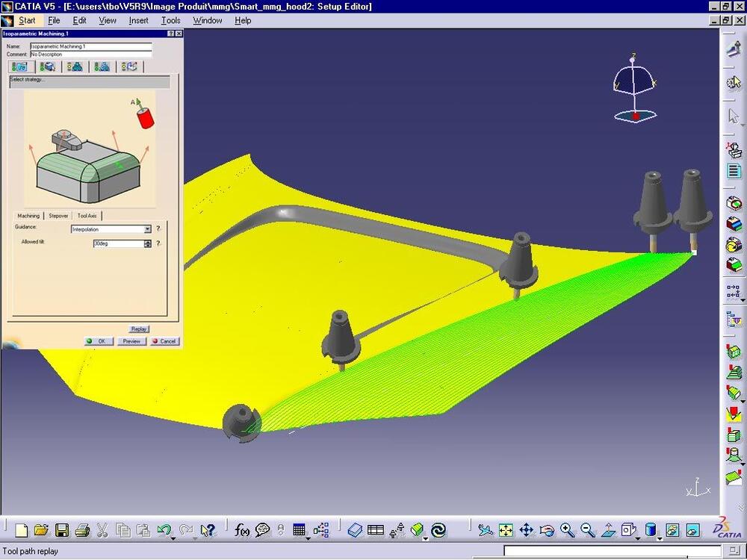The width and height of the screenshot is (747, 560).
Task: Open the What's This help pointer
Action: (208, 530)
